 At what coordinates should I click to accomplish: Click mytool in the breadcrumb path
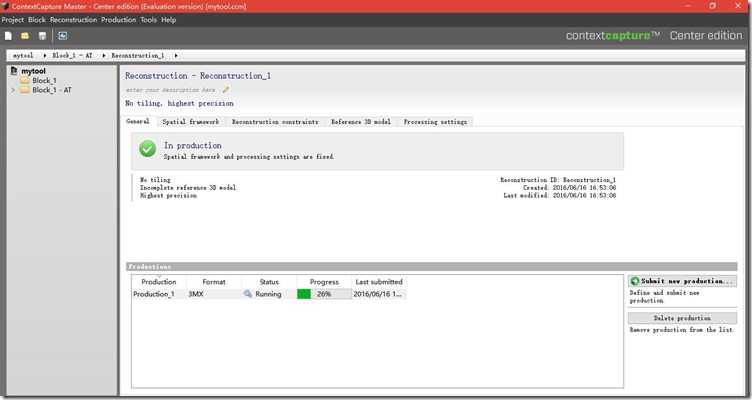(x=23, y=56)
